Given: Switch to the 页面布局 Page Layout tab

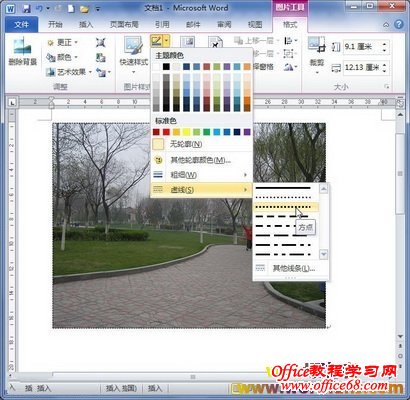Looking at the screenshot, I should point(124,24).
